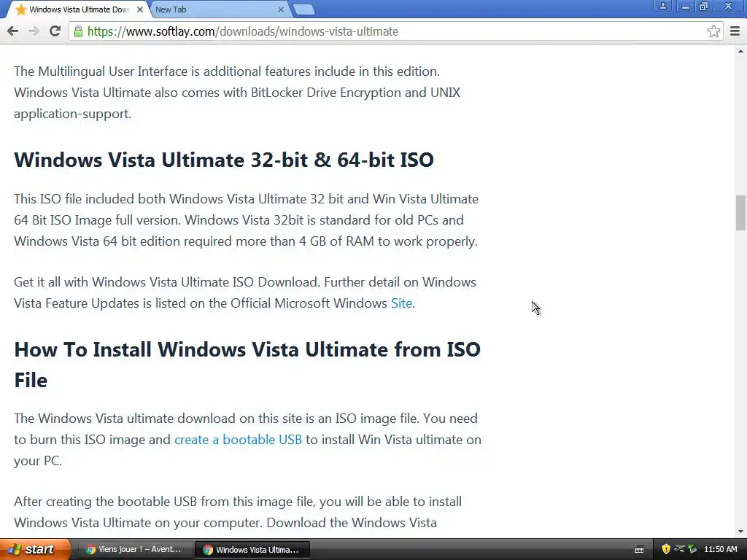Viewport: 747px width, 560px height.
Task: Click the green padlock security icon
Action: point(78,31)
